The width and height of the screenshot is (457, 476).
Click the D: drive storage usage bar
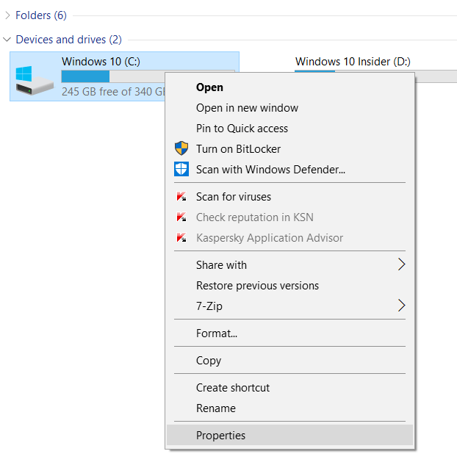[x=436, y=76]
